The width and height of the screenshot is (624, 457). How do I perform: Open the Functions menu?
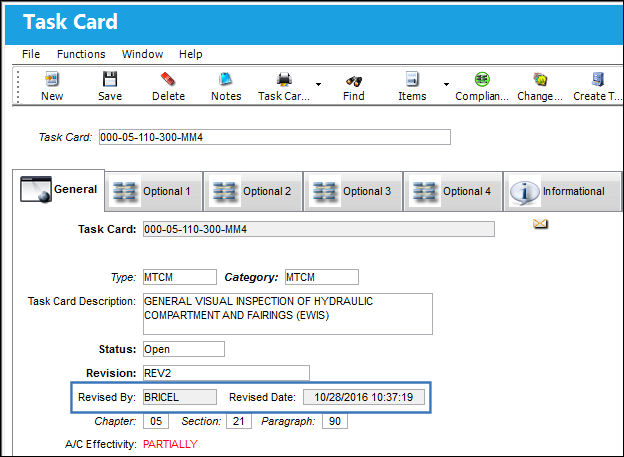[x=81, y=54]
